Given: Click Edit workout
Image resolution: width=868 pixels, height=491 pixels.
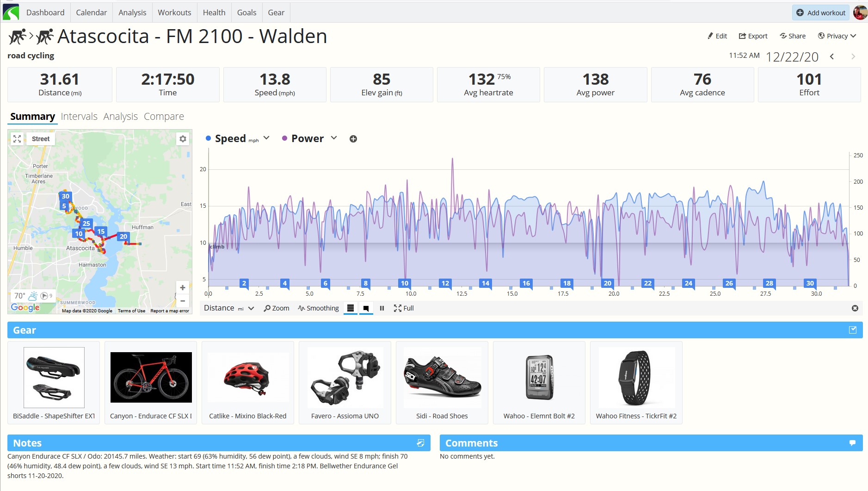Looking at the screenshot, I should 717,36.
